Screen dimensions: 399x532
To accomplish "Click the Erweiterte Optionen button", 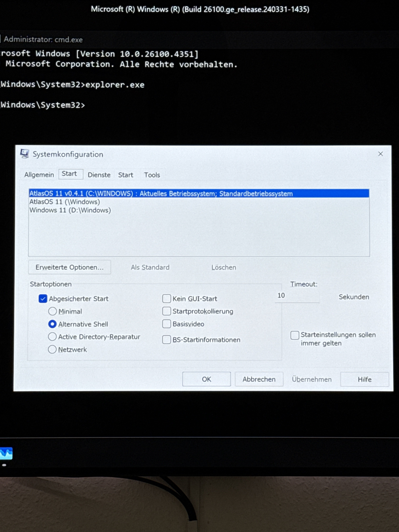I will click(70, 267).
